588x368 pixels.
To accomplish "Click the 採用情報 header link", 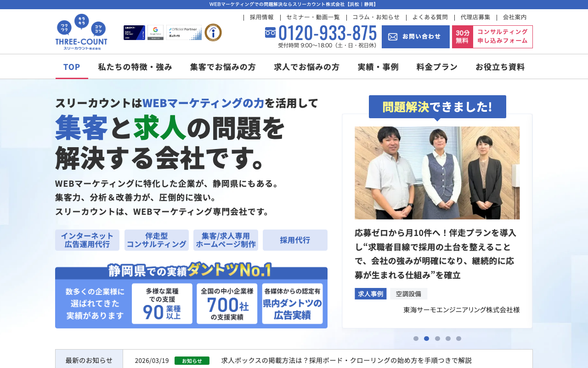I will (261, 17).
